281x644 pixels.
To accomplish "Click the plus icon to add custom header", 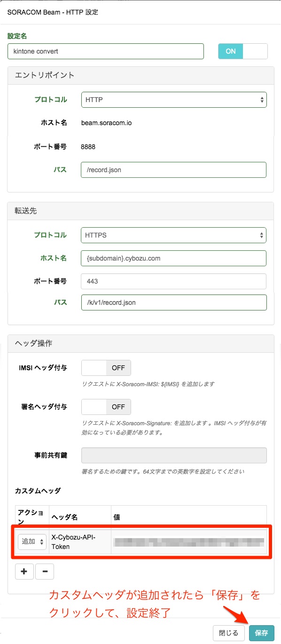I will [x=24, y=572].
